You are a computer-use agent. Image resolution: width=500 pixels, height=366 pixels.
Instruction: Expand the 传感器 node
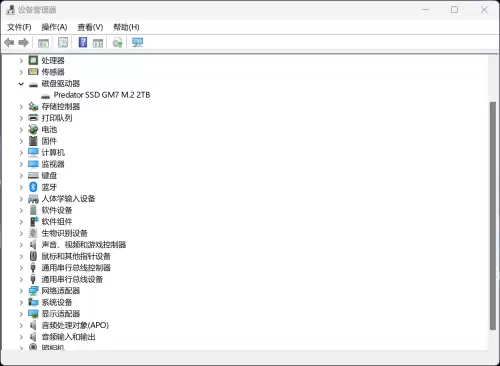[x=21, y=72]
